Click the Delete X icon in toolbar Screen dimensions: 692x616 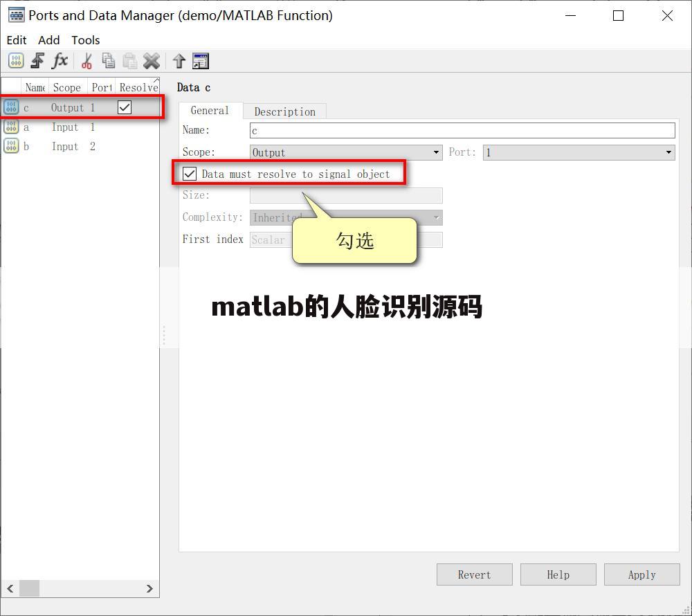point(151,61)
